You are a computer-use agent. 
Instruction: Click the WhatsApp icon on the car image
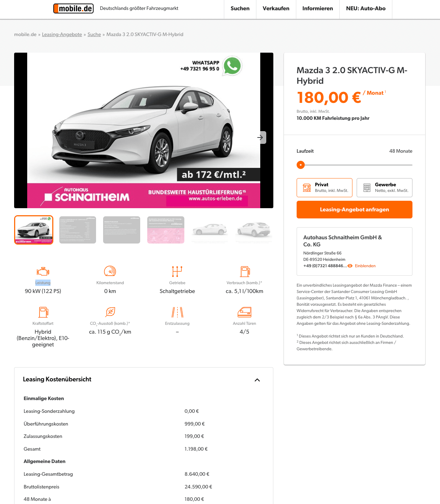tap(232, 66)
